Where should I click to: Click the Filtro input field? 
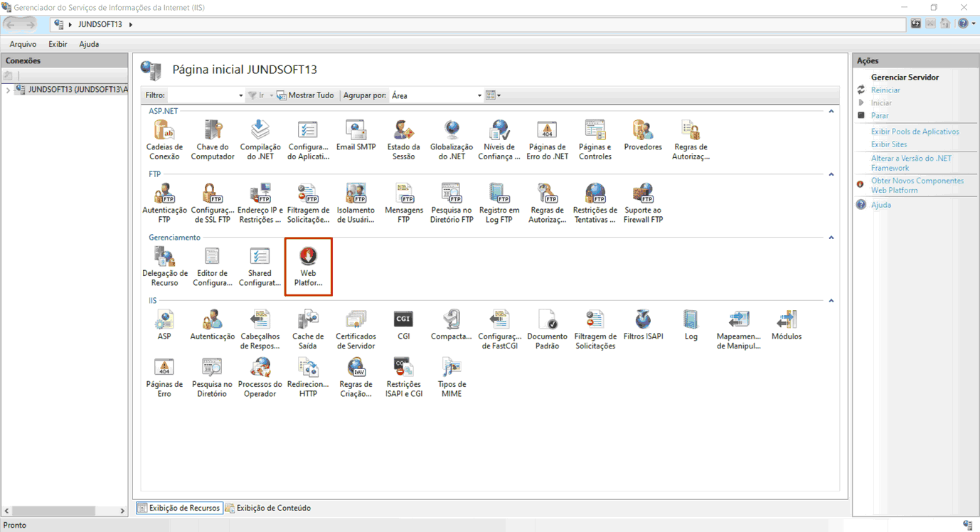(201, 95)
